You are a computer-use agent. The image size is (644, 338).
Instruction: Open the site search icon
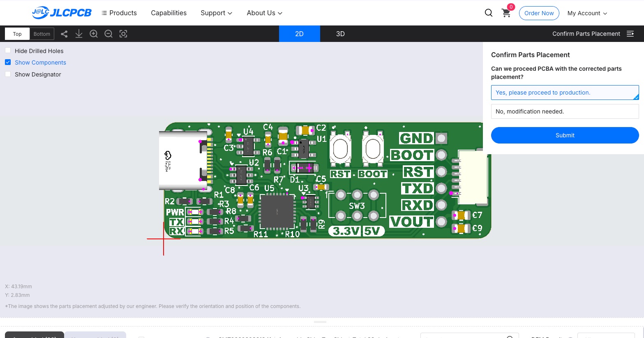488,13
